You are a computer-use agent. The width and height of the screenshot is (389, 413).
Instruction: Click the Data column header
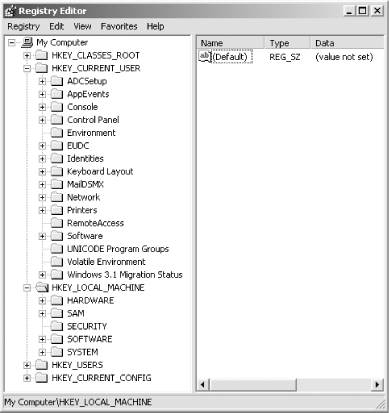(x=347, y=43)
